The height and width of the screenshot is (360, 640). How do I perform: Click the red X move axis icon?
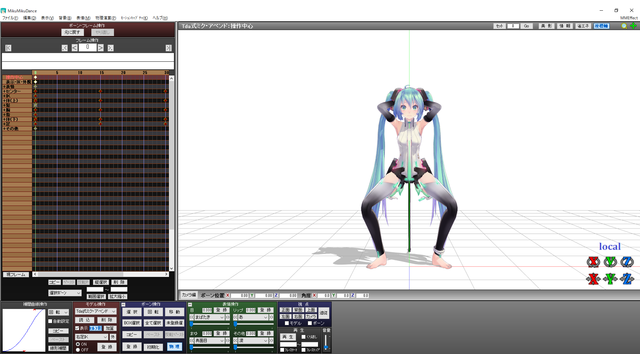593,279
